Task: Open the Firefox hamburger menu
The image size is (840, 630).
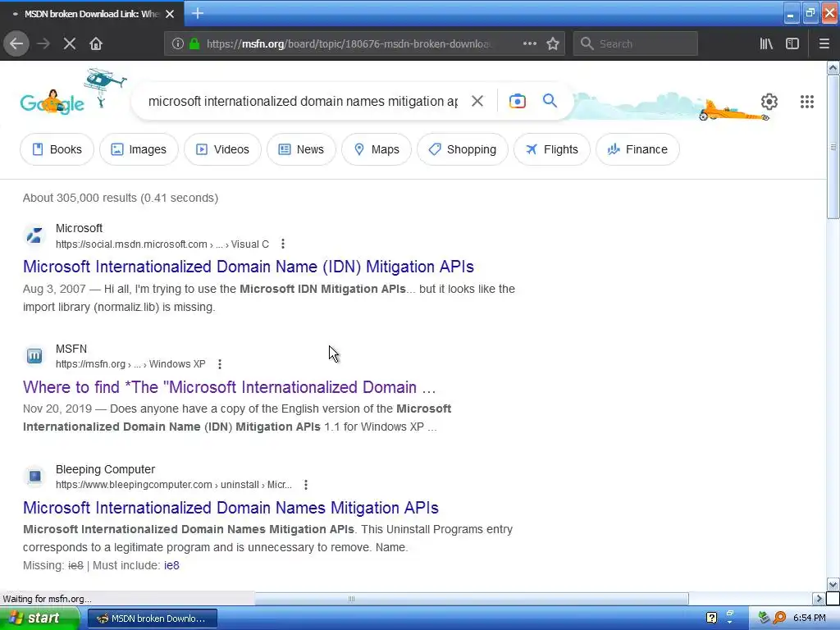Action: point(824,43)
